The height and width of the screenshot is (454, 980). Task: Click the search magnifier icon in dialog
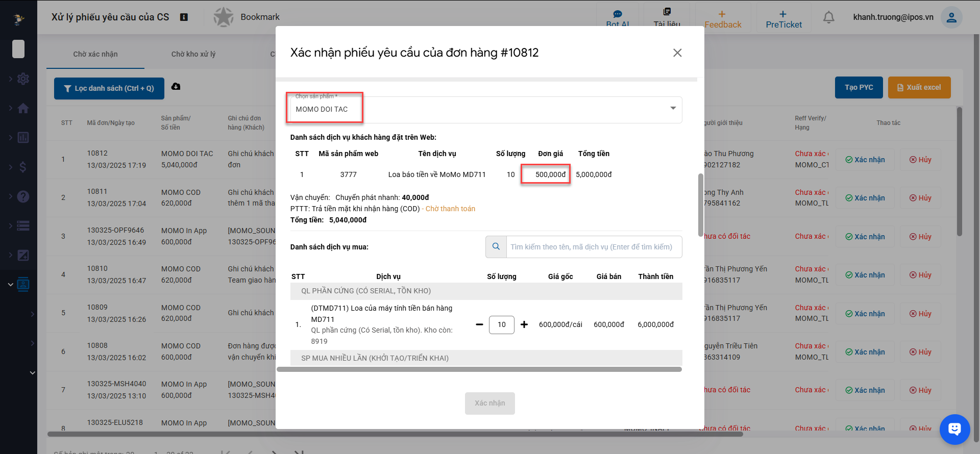496,247
